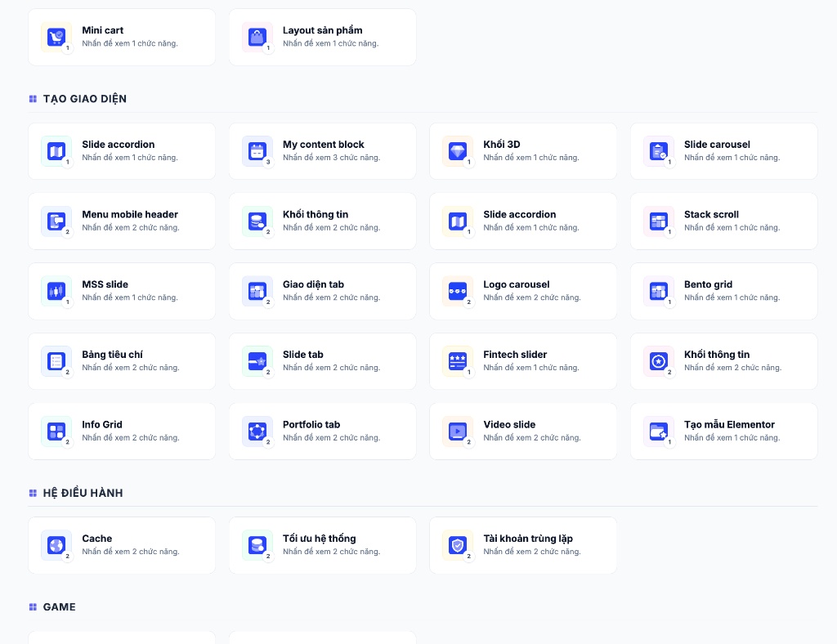The image size is (837, 644).
Task: Open the Portfolio tab card title
Action: [x=311, y=424]
